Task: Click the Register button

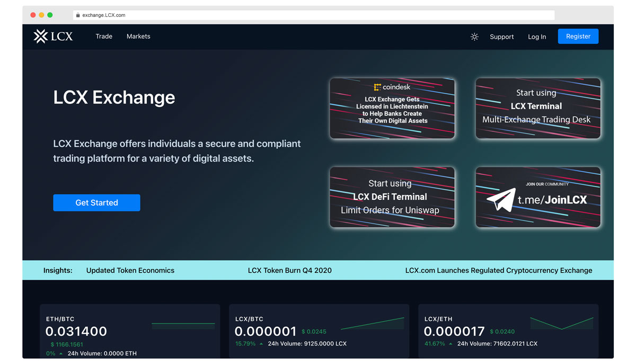Action: pos(578,36)
